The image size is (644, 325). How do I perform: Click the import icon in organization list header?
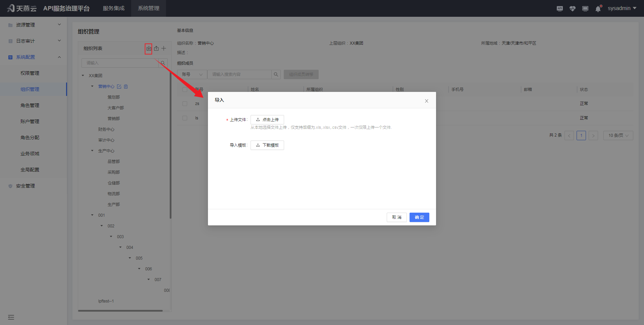pyautogui.click(x=149, y=49)
